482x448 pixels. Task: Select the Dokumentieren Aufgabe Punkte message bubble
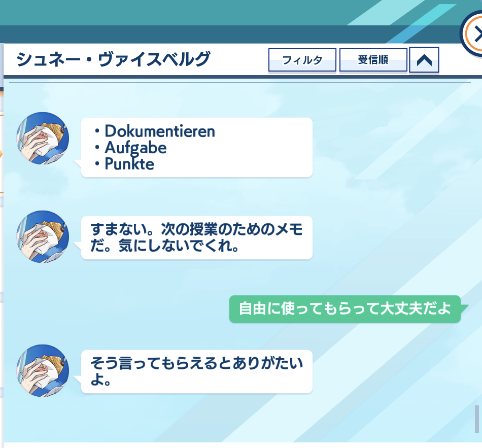[197, 148]
